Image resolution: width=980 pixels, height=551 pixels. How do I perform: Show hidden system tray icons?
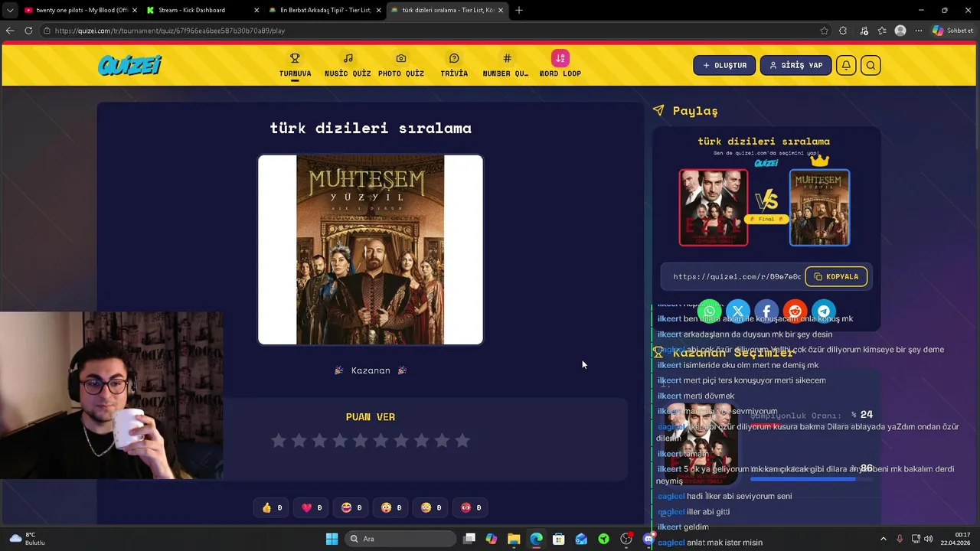(883, 539)
